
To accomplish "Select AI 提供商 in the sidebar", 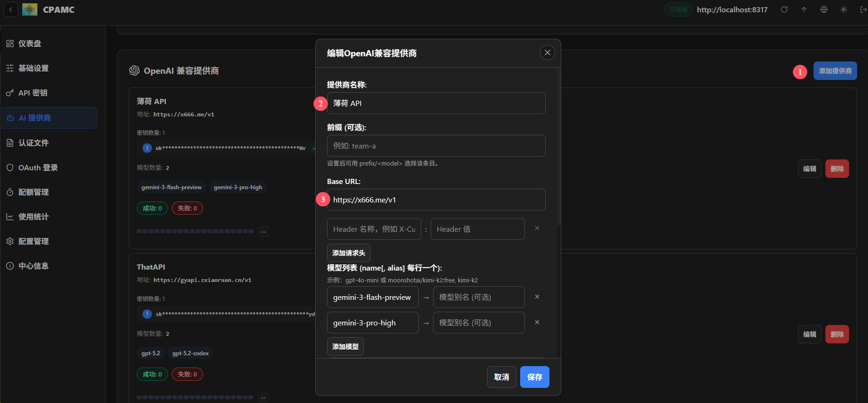I will (49, 118).
